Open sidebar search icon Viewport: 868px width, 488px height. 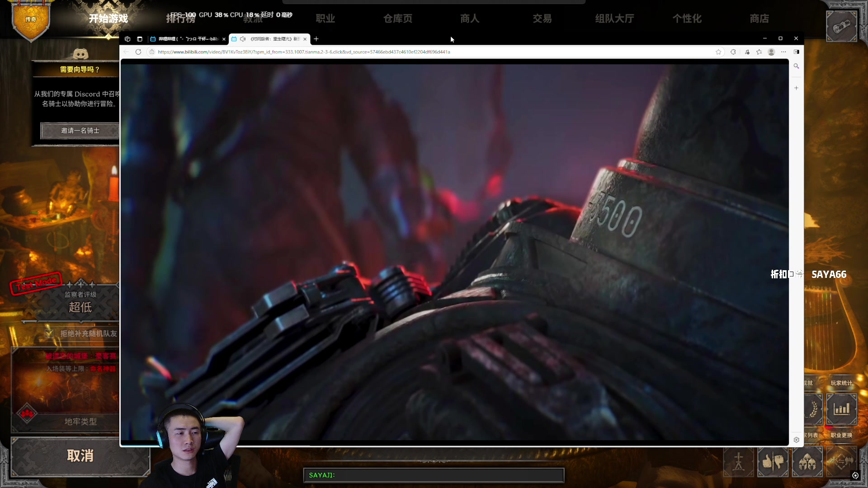(797, 66)
